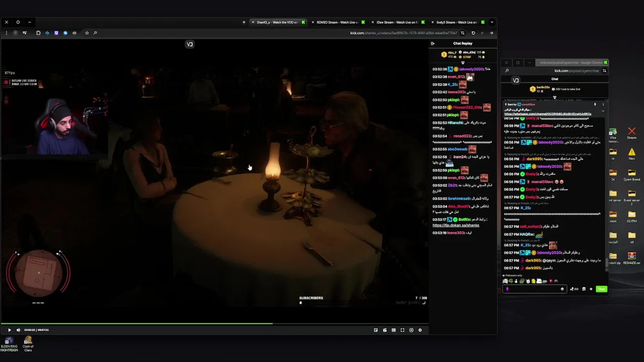Click the kick.com address bar URL
The image size is (644, 362).
point(404,33)
